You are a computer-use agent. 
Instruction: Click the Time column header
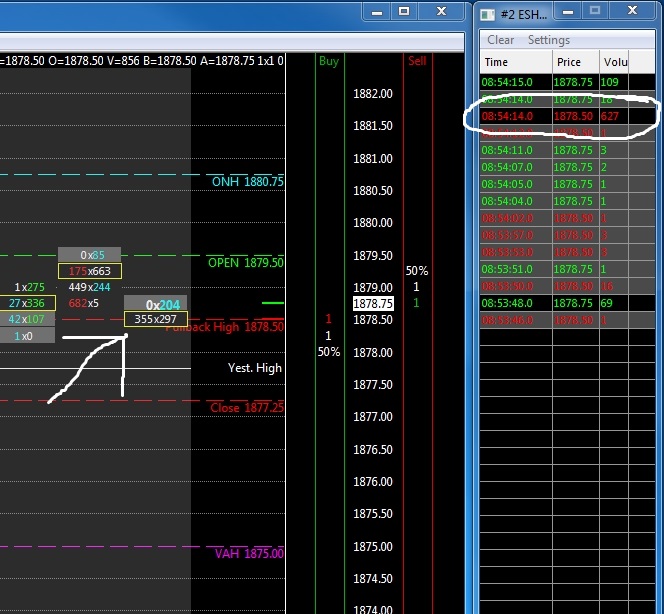[516, 62]
